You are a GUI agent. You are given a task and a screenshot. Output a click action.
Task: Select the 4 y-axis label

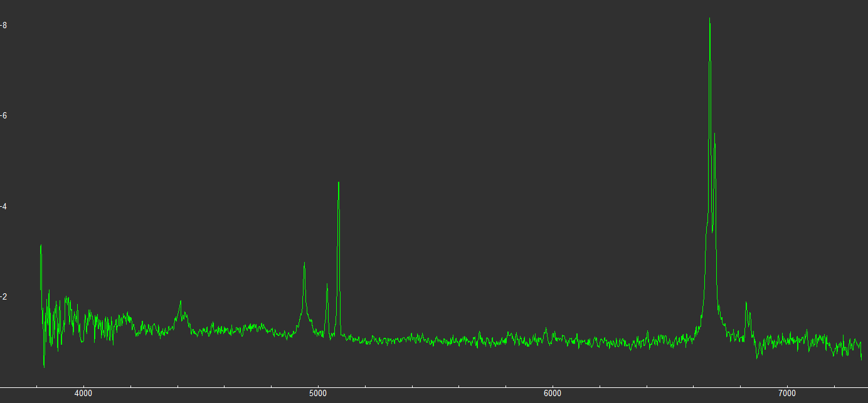click(4, 206)
